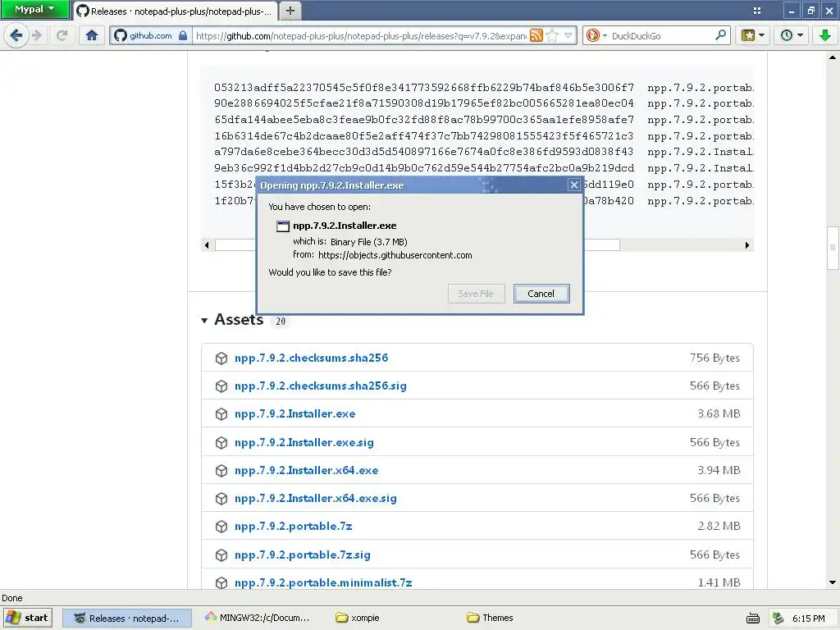Open npp.7.9.2.Installer.exe.sig link
840x630 pixels.
pyautogui.click(x=304, y=442)
